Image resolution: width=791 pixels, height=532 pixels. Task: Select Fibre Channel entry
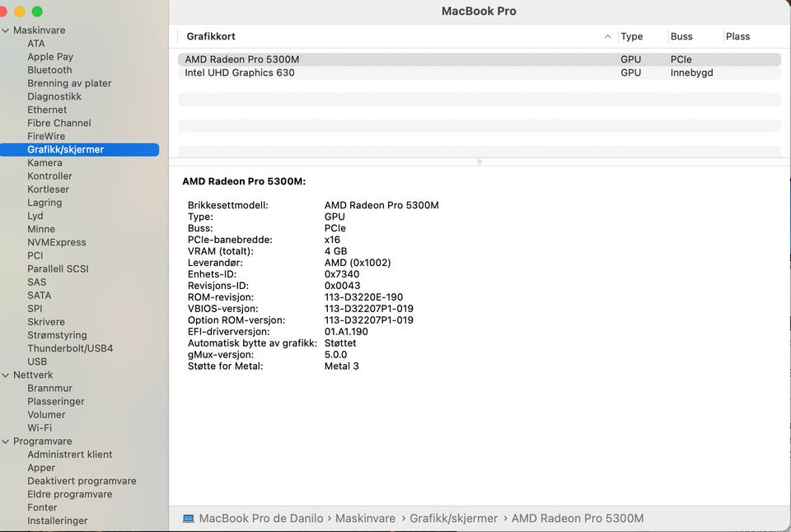pos(59,123)
